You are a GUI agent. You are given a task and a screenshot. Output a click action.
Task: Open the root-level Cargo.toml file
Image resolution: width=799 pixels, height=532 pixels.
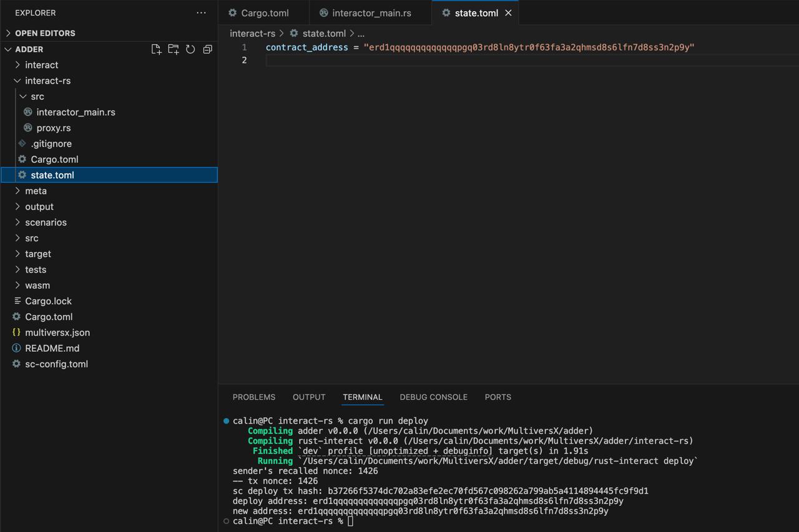[49, 317]
